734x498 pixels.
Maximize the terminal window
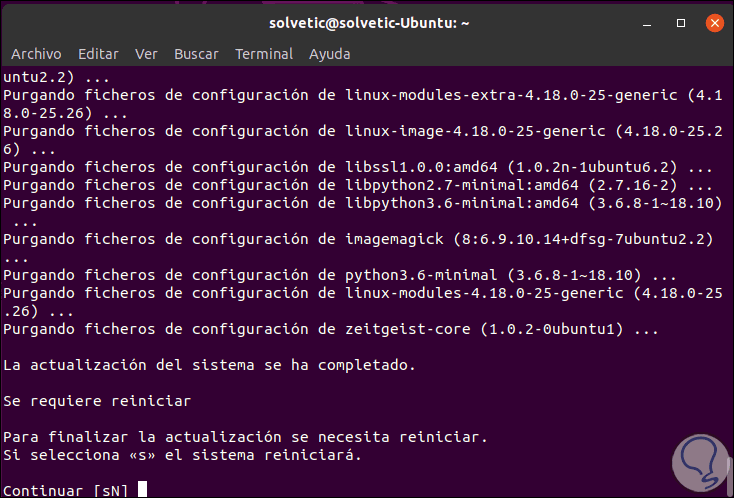(682, 21)
